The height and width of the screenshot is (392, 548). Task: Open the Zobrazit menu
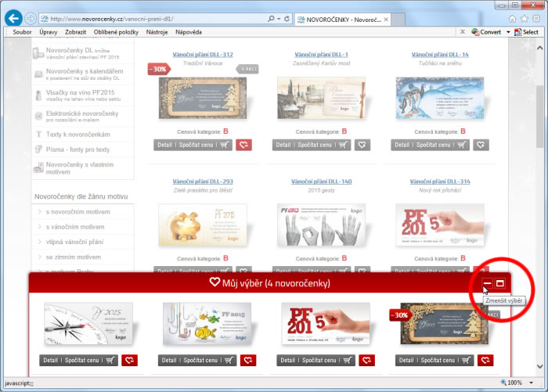[75, 32]
